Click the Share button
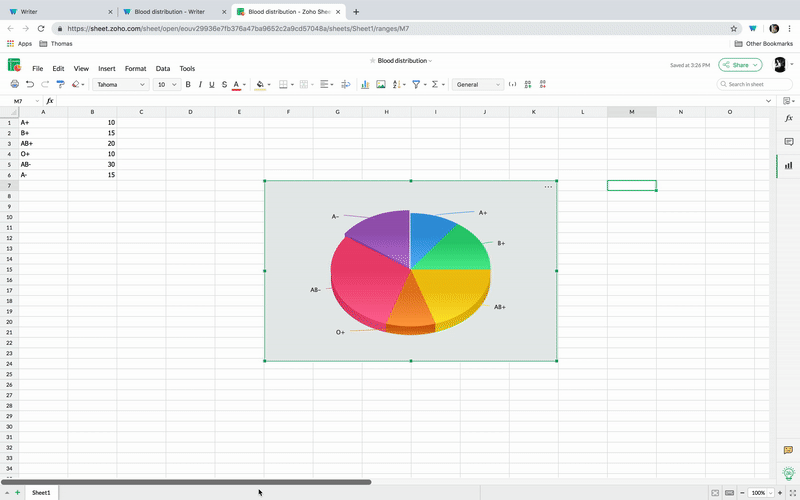800x500 pixels. (740, 65)
